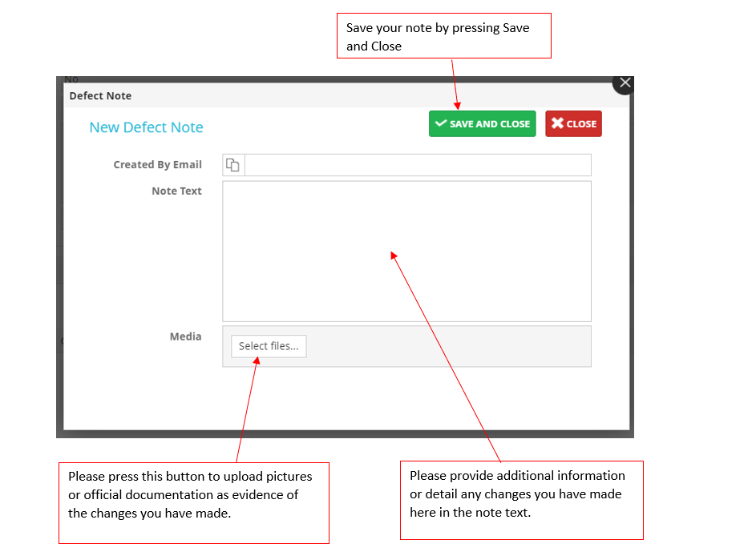Click the green Save and Close button
Viewport: 752px width, 560px height.
(482, 124)
